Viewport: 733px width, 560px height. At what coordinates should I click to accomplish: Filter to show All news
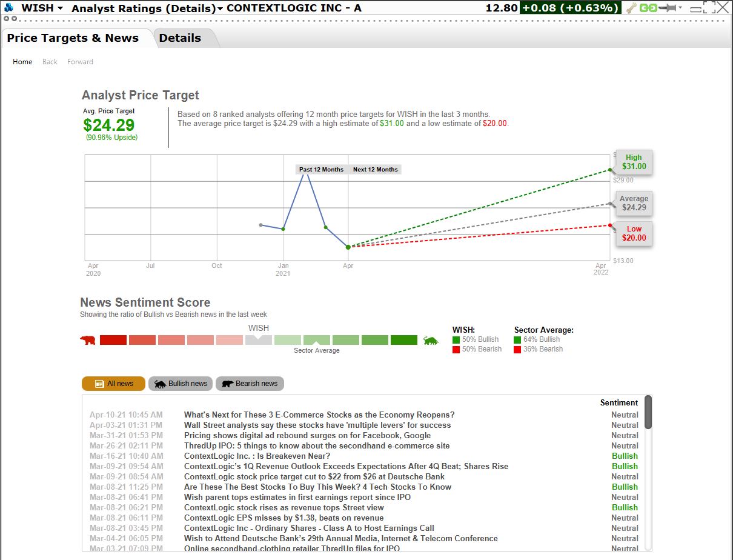pyautogui.click(x=113, y=384)
